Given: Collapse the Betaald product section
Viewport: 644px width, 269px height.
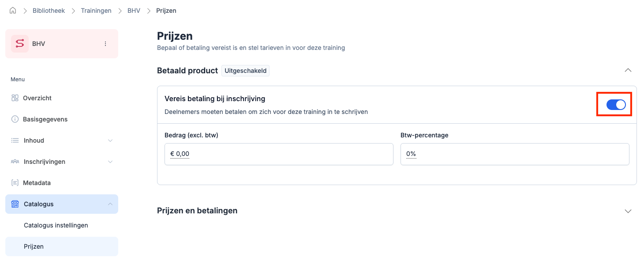Looking at the screenshot, I should [628, 70].
